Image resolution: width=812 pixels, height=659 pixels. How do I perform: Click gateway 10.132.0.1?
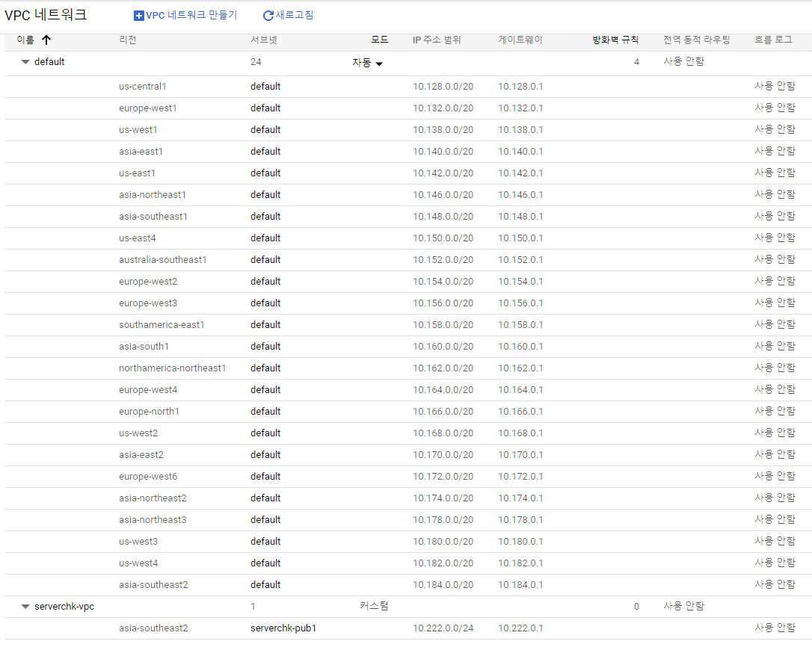520,108
